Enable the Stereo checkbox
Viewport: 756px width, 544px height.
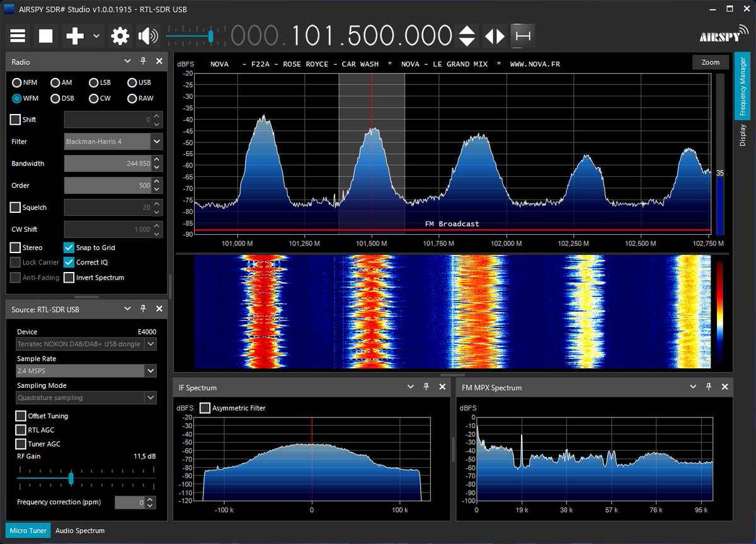point(16,247)
